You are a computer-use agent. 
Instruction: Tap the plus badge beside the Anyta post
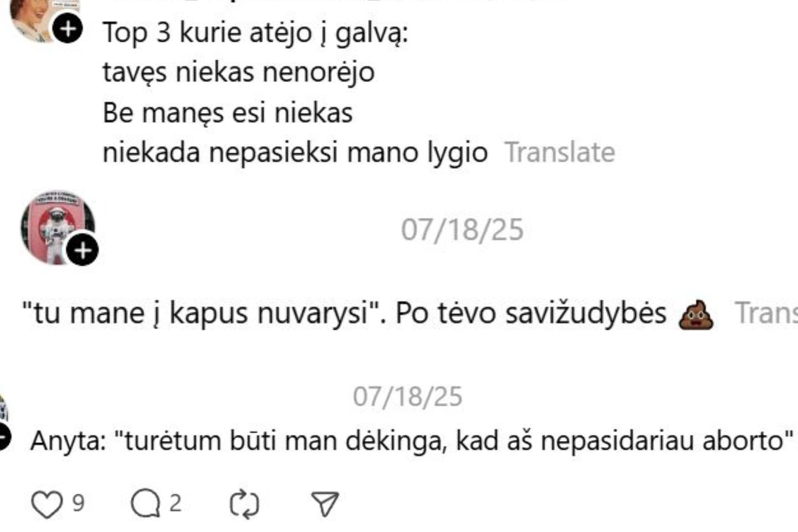click(x=3, y=437)
